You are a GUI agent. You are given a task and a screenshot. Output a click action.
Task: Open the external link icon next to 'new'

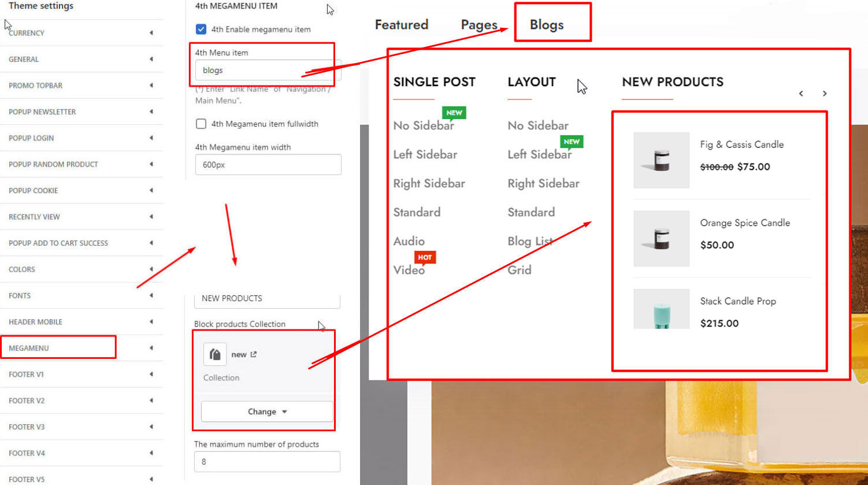click(253, 354)
